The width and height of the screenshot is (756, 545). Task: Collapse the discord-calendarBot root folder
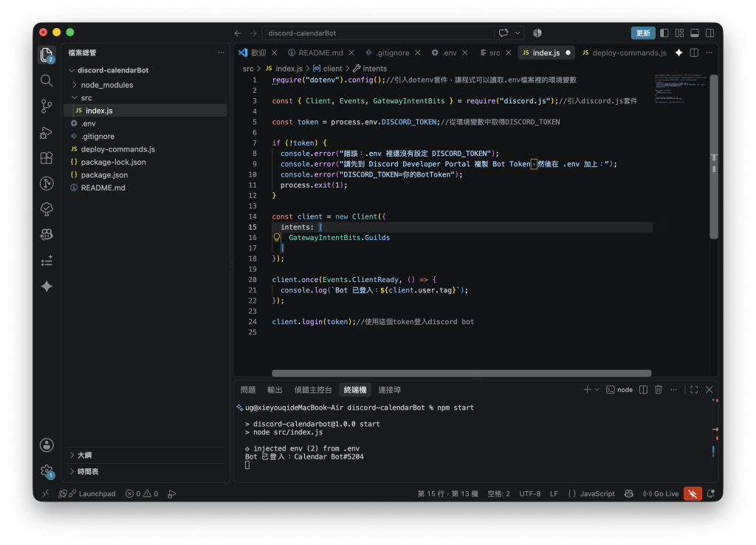point(72,70)
